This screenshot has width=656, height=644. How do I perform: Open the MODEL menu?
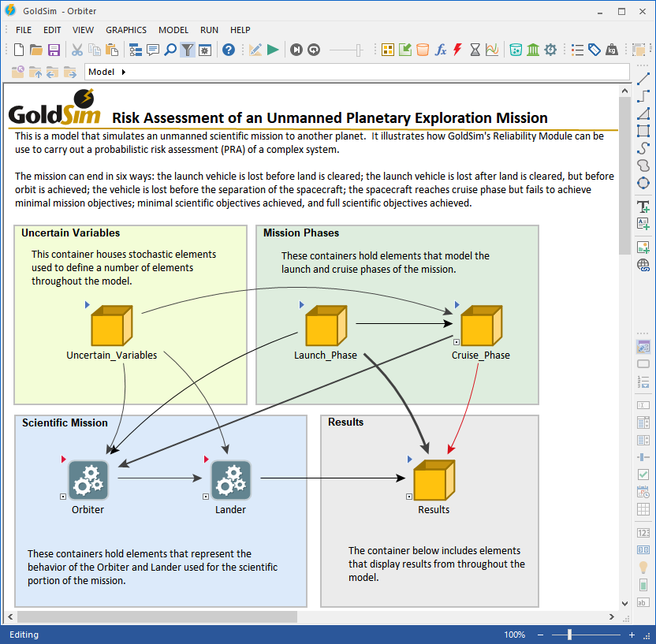(x=173, y=30)
